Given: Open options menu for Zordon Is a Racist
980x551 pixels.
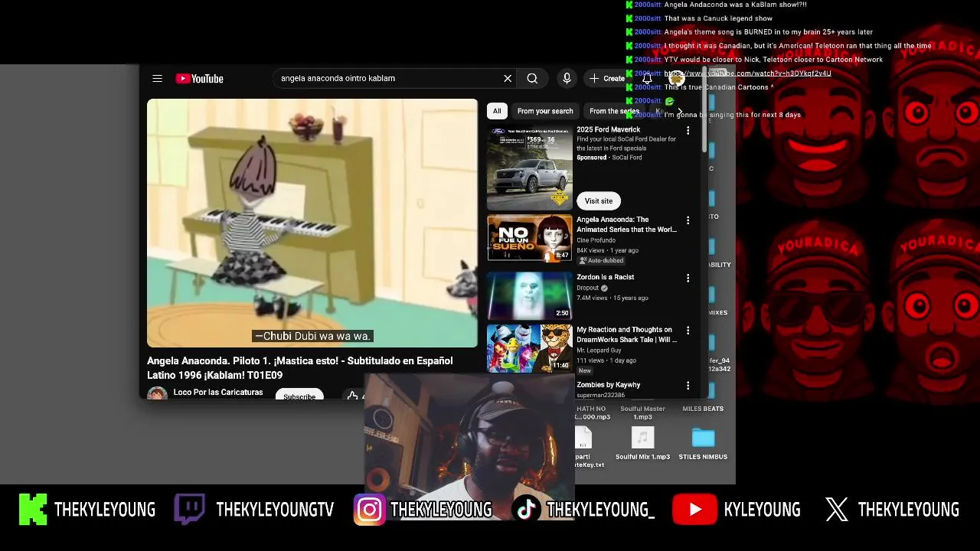Looking at the screenshot, I should pos(688,278).
